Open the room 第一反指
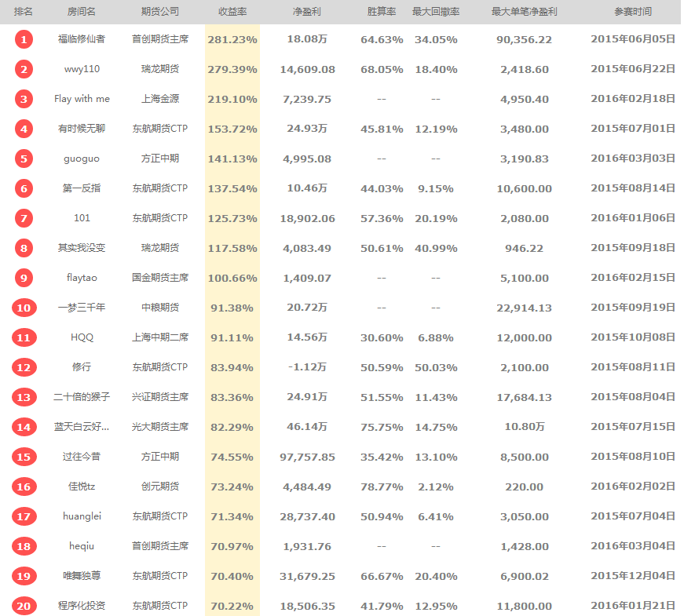Image resolution: width=684 pixels, height=616 pixels. click(82, 188)
